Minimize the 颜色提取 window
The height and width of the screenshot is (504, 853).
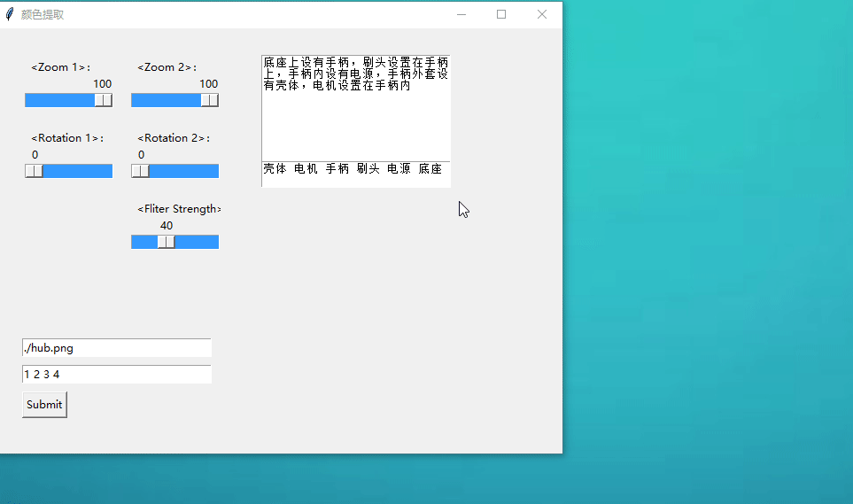461,14
